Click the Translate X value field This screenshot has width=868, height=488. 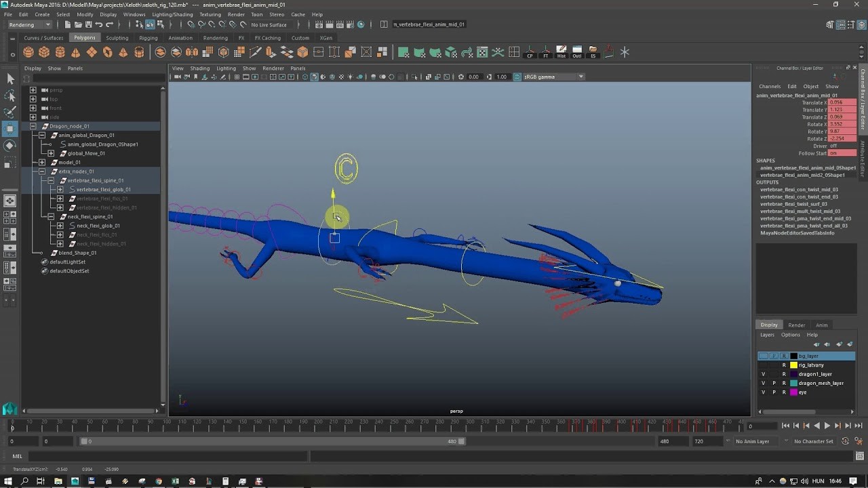point(842,102)
